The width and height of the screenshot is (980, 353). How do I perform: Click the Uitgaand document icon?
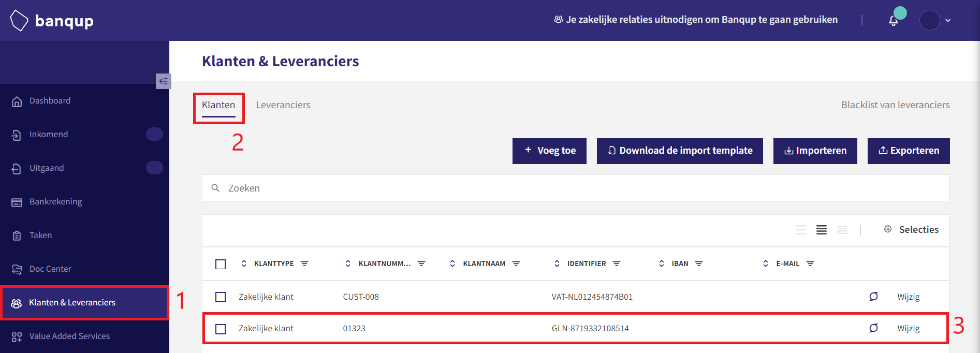17,169
